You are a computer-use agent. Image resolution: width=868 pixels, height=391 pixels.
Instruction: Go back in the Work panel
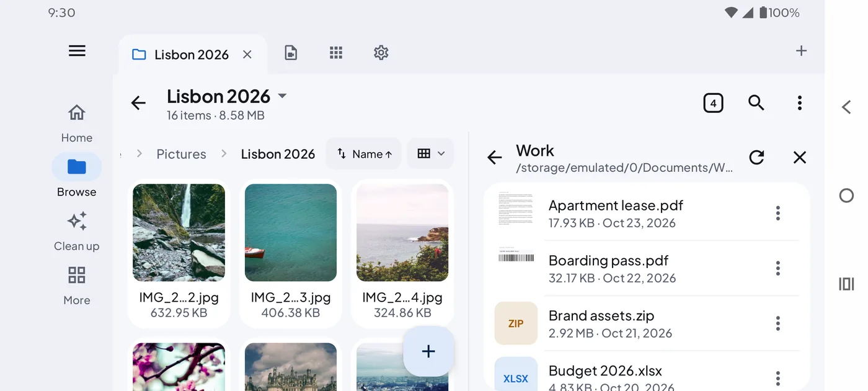pyautogui.click(x=494, y=158)
